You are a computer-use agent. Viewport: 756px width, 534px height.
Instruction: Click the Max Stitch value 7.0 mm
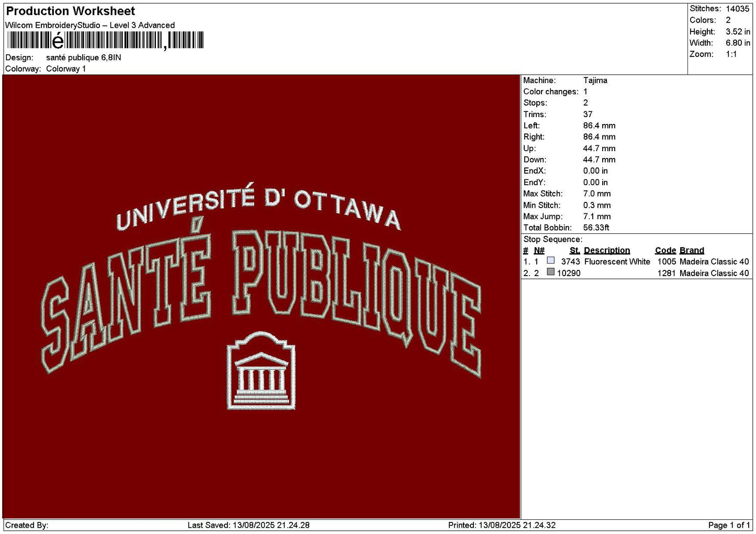(597, 194)
